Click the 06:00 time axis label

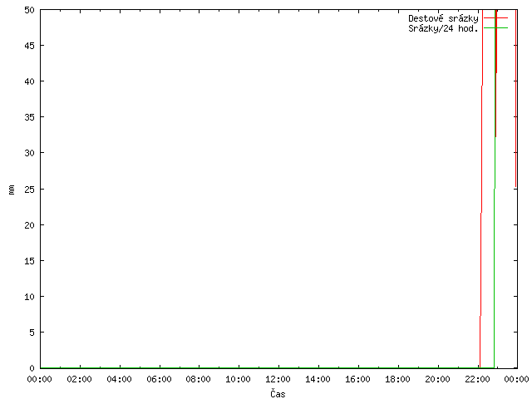159,379
